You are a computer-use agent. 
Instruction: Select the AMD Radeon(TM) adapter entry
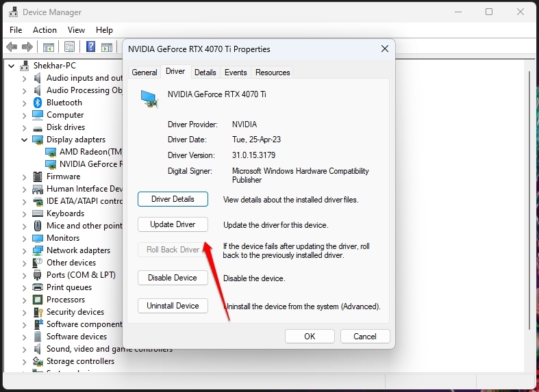pos(84,152)
